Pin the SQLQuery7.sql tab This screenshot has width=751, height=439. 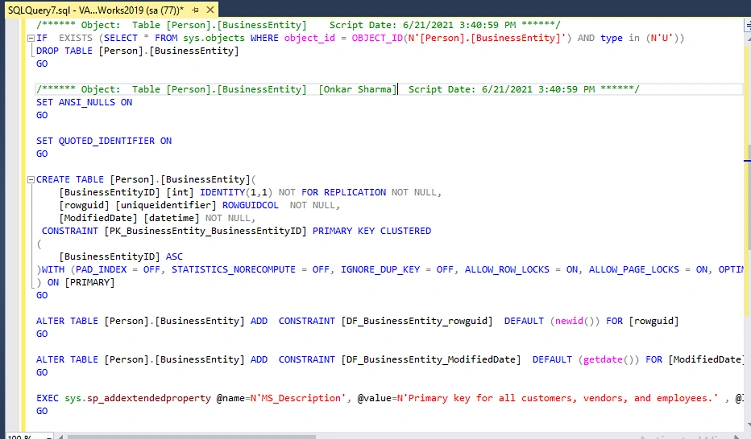tap(195, 10)
